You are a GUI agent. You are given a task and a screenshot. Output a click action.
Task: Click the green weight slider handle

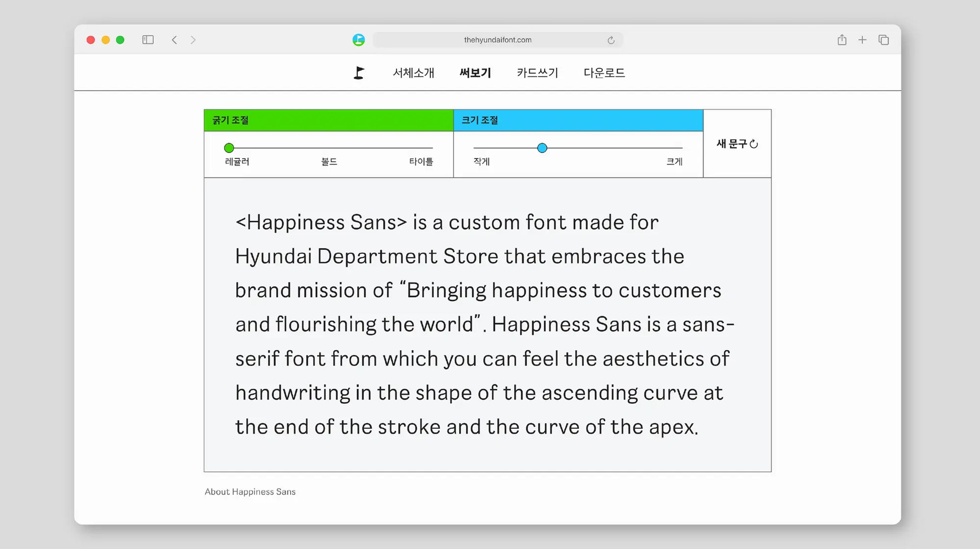tap(229, 148)
